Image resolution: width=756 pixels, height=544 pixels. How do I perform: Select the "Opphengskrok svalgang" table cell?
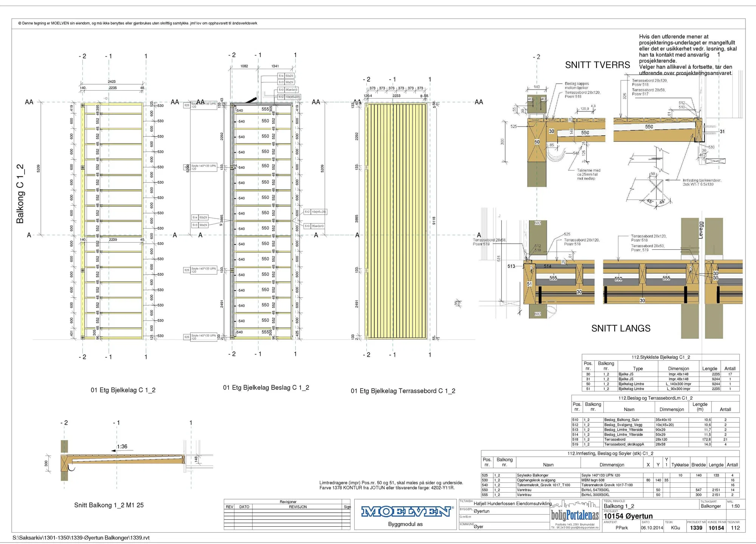click(x=536, y=480)
